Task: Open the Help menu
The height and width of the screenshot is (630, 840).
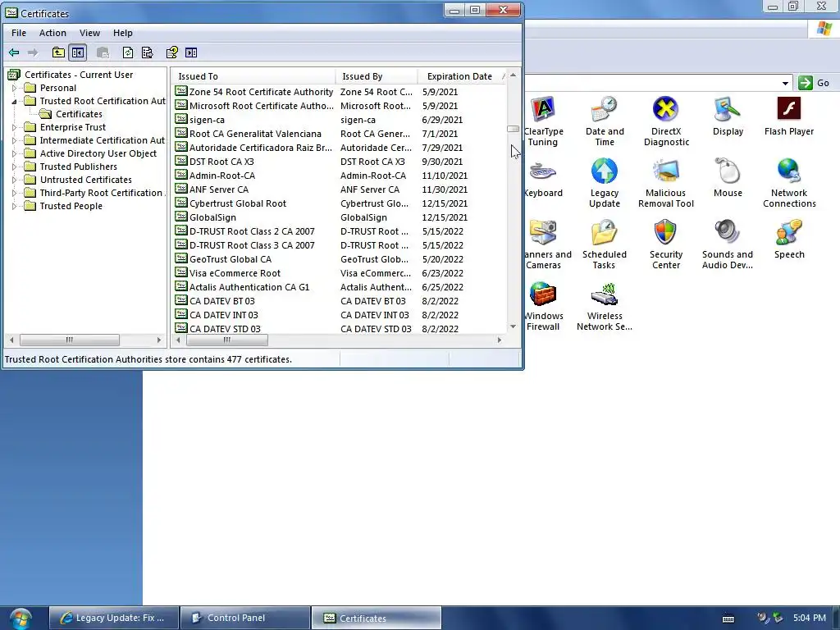Action: 123,33
